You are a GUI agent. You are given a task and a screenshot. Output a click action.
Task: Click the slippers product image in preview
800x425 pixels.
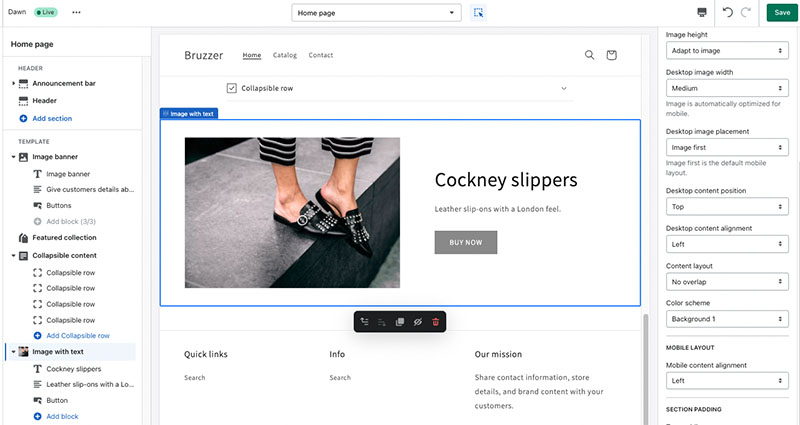[x=292, y=213]
